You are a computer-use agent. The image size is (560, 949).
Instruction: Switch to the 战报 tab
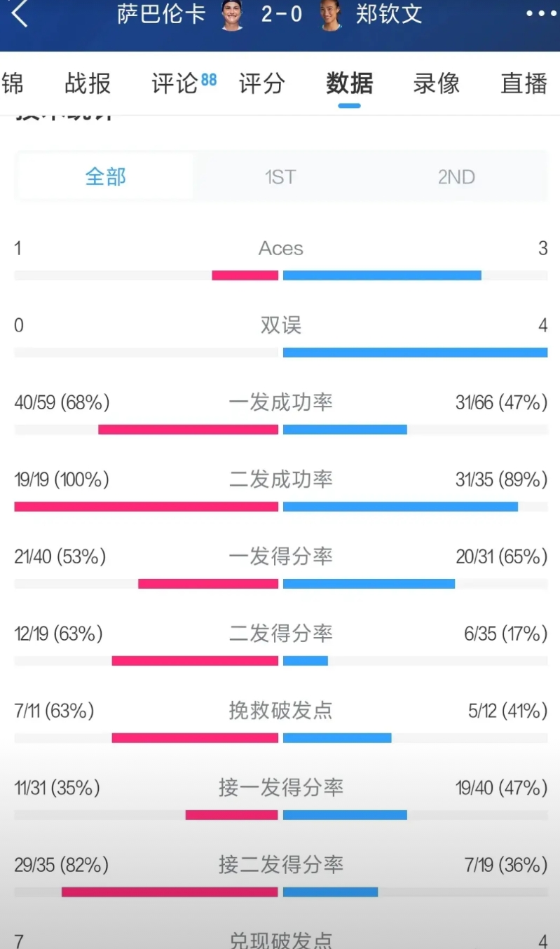pos(88,83)
